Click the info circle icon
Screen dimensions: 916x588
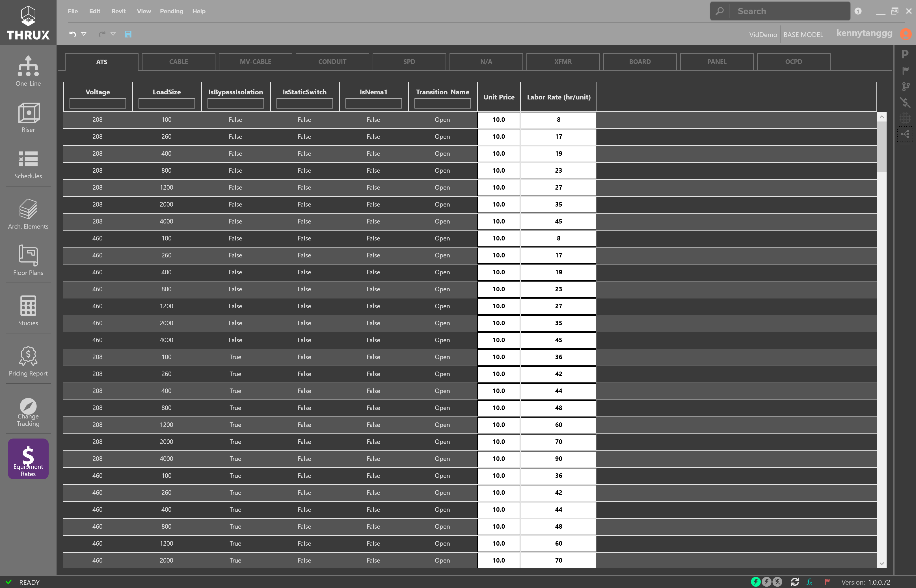pos(858,11)
